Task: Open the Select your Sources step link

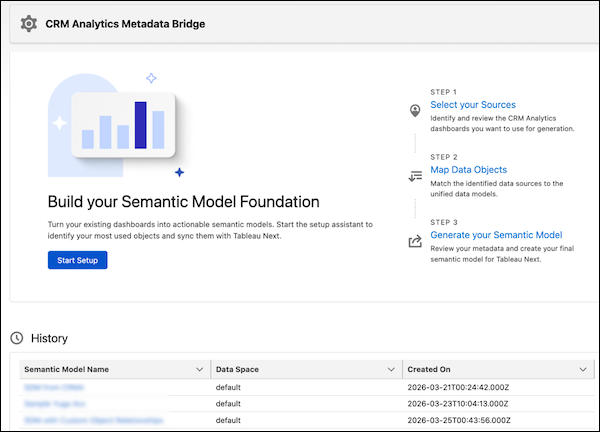Action: click(x=473, y=104)
